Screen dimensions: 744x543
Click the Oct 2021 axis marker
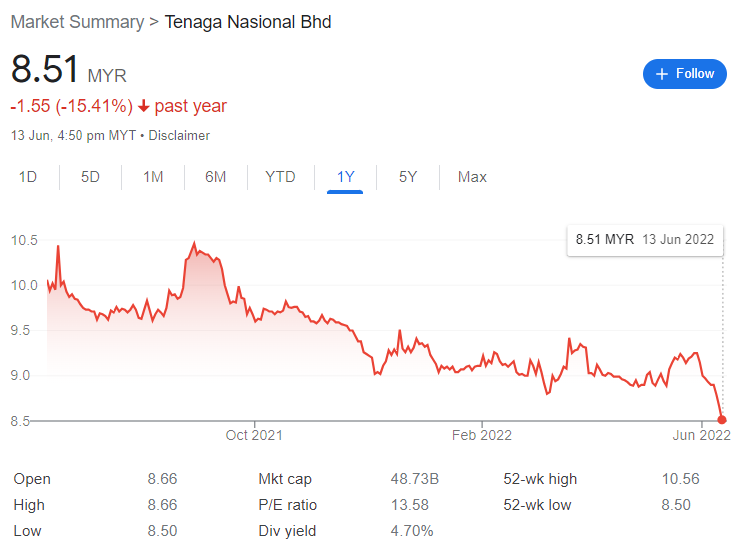254,435
